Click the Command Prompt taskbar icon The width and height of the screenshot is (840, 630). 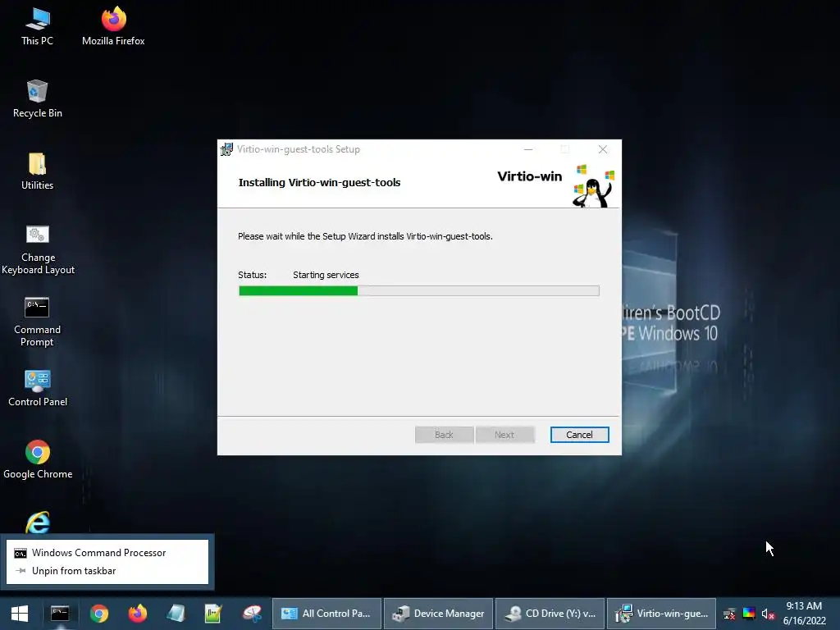59,614
